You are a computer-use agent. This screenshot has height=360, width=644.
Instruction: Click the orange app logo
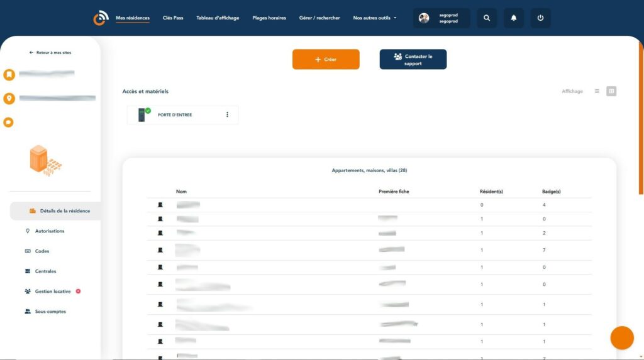tap(101, 18)
